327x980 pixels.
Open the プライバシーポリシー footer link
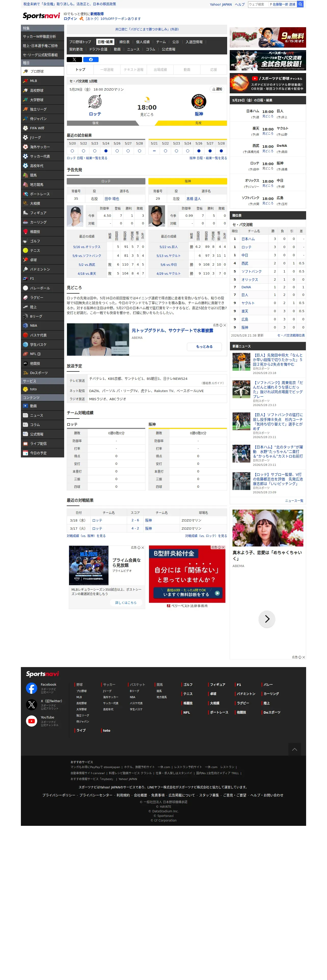pyautogui.click(x=59, y=795)
